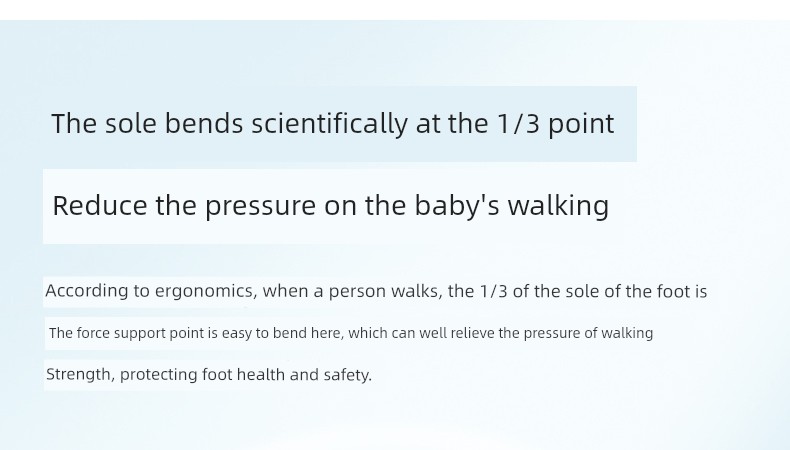Select the word 'sole' in the top heading
790x450 pixels.
[130, 124]
